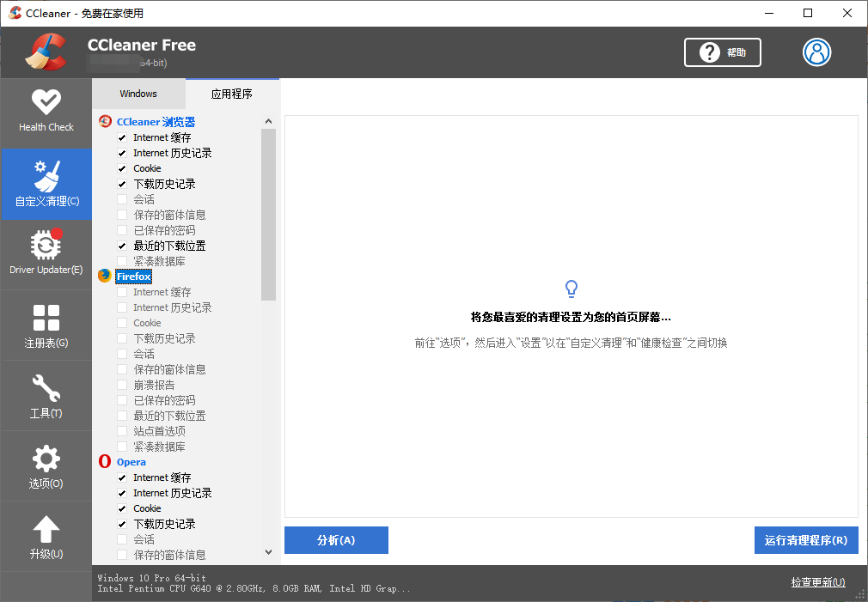This screenshot has height=602, width=868.
Task: Open the 注册表 registry cleaner
Action: pyautogui.click(x=46, y=325)
